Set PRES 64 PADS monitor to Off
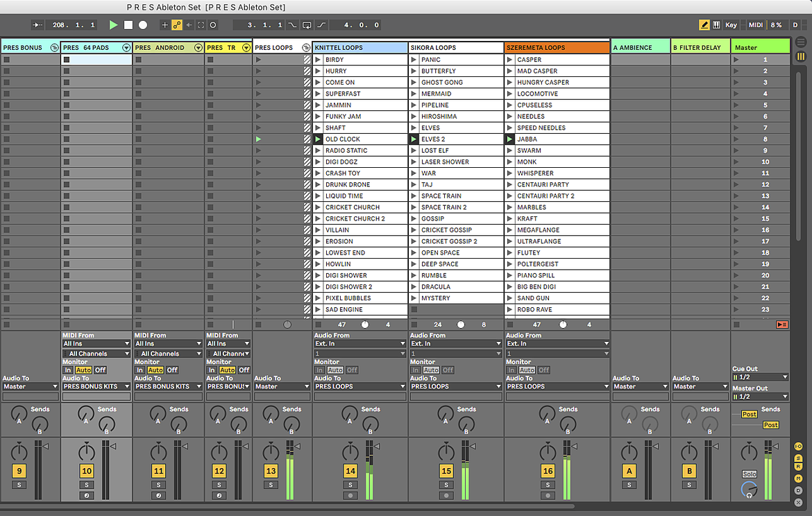The height and width of the screenshot is (516, 812). (101, 370)
